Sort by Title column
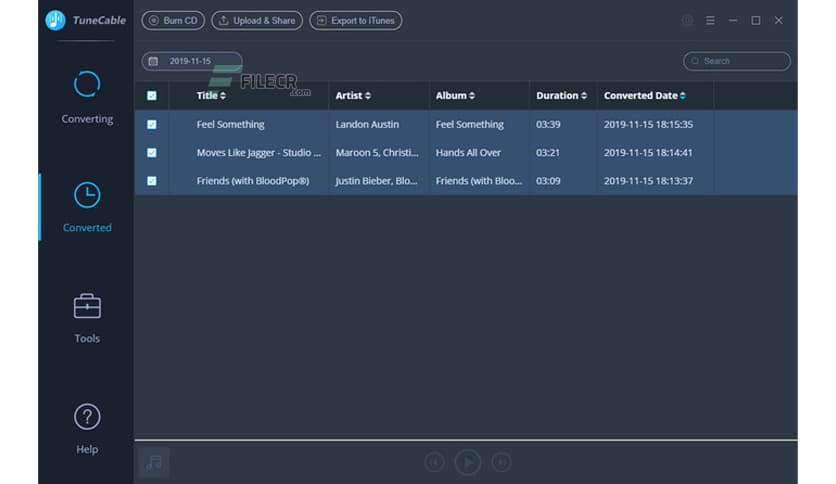This screenshot has height=484, width=836. (211, 95)
